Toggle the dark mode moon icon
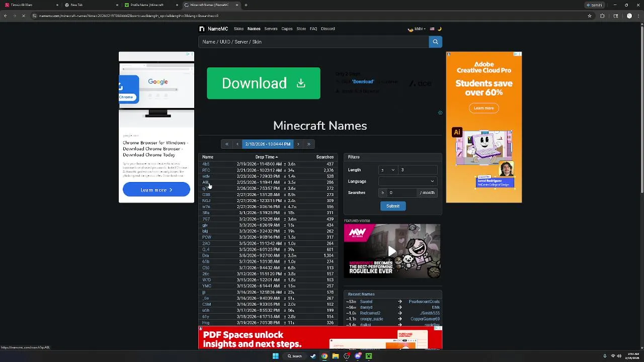The height and width of the screenshot is (362, 644). (439, 29)
